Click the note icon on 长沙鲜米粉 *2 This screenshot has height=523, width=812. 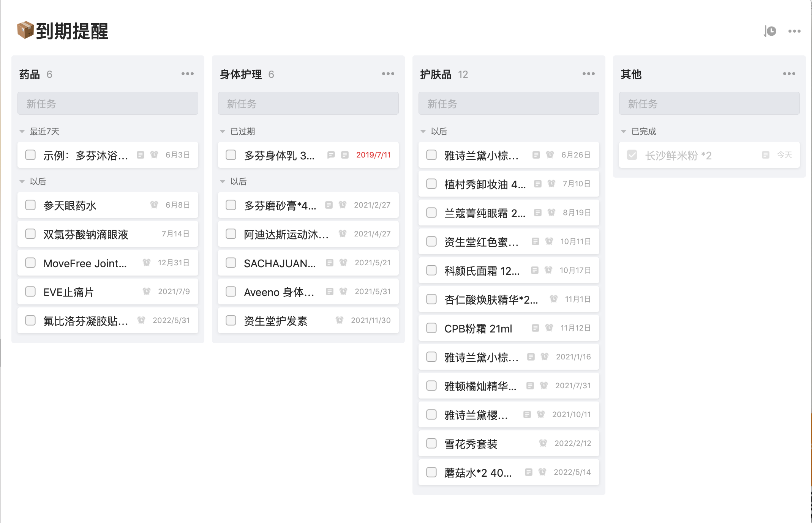click(766, 155)
